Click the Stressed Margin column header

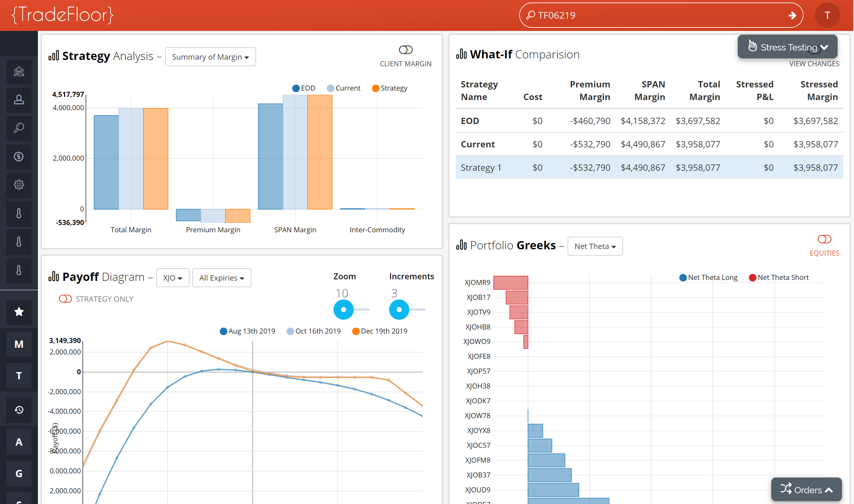(x=819, y=90)
